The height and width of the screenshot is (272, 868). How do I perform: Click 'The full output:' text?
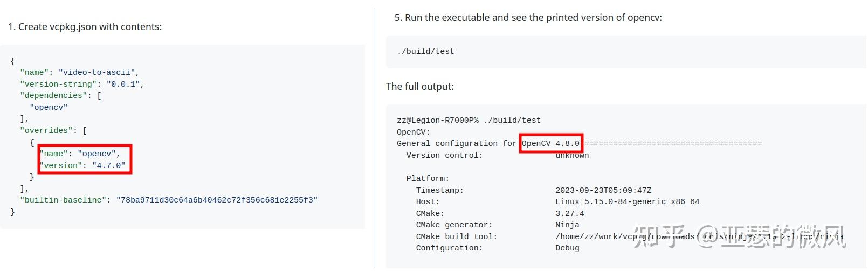419,87
